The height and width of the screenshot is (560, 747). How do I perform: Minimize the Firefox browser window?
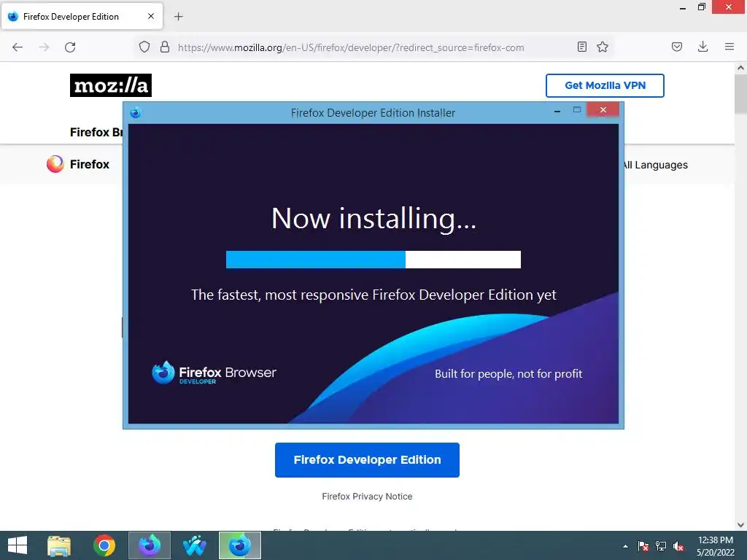pos(683,7)
